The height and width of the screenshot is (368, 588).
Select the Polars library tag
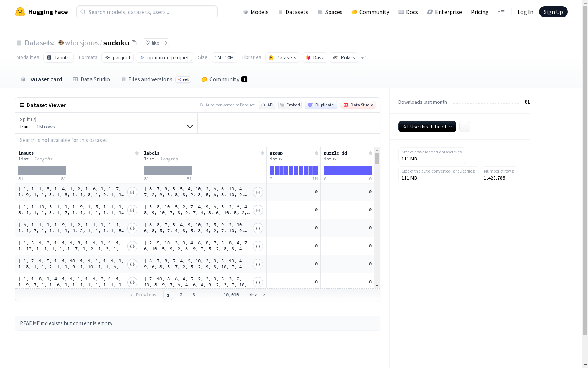(344, 57)
